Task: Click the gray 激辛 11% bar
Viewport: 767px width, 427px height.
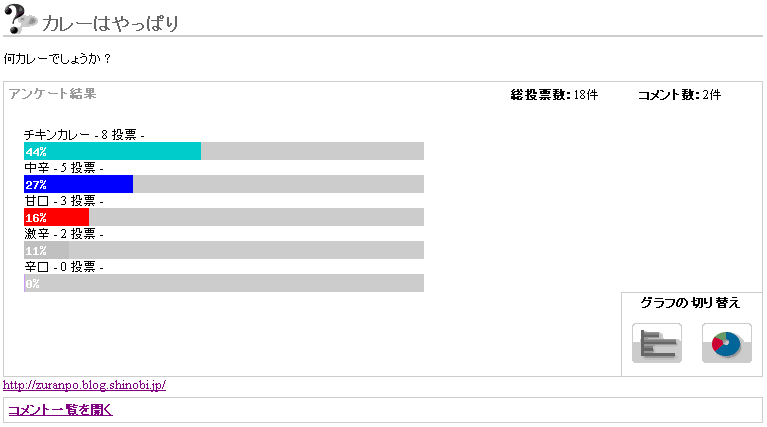Action: pyautogui.click(x=47, y=250)
